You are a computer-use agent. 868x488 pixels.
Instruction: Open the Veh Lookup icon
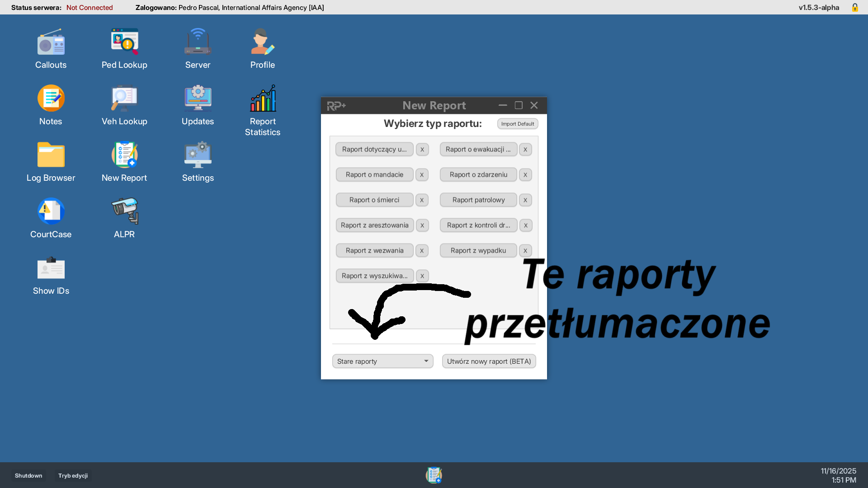124,99
